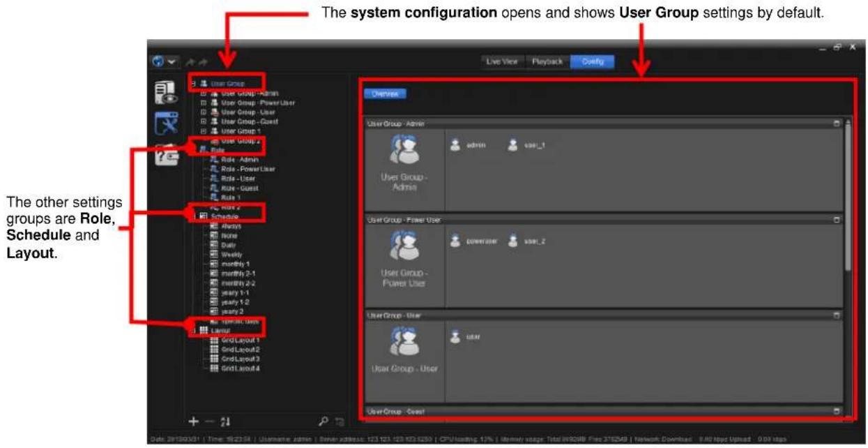Open the server monitoring sidebar icon

(x=165, y=93)
